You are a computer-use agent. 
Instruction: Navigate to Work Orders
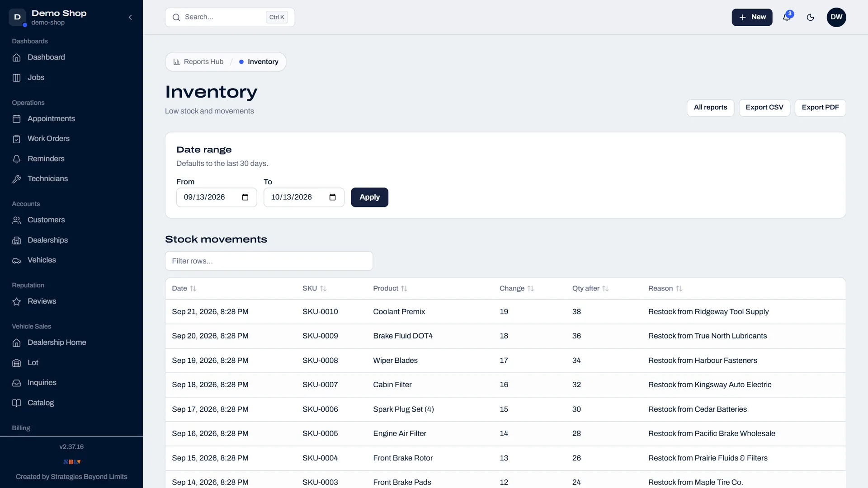click(48, 139)
